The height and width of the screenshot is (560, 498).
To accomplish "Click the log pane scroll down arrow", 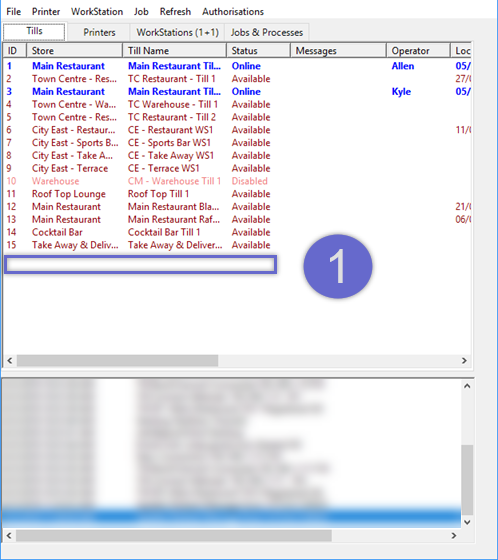I will tap(467, 522).
